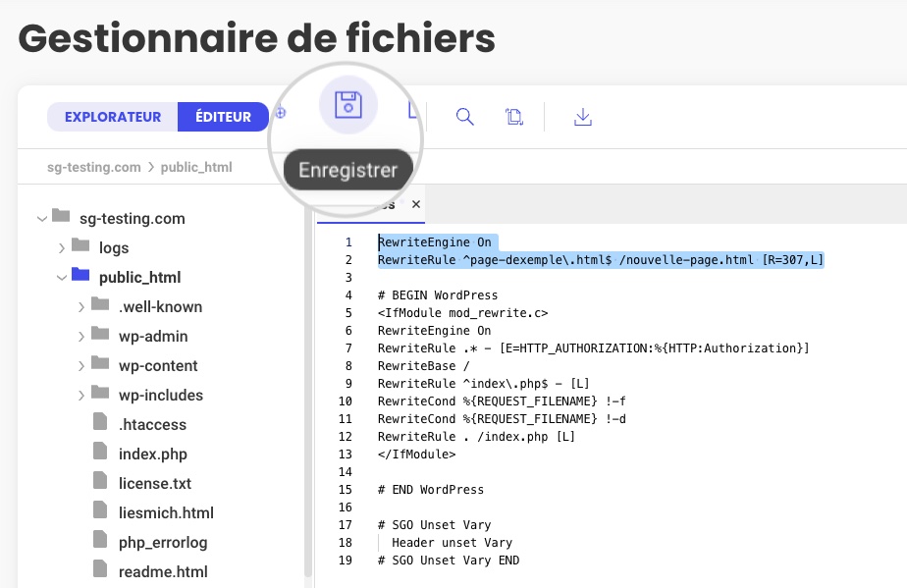Click the Enregistrer save icon
The height and width of the screenshot is (588, 907).
[x=348, y=105]
